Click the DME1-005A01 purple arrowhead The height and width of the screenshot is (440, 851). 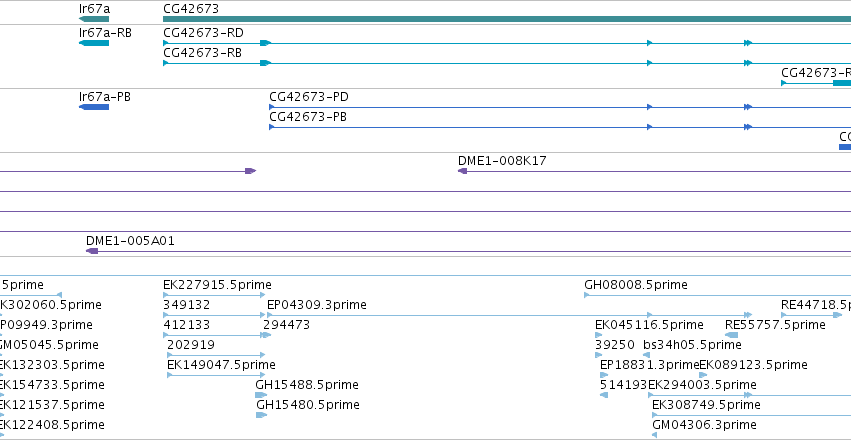tap(92, 251)
